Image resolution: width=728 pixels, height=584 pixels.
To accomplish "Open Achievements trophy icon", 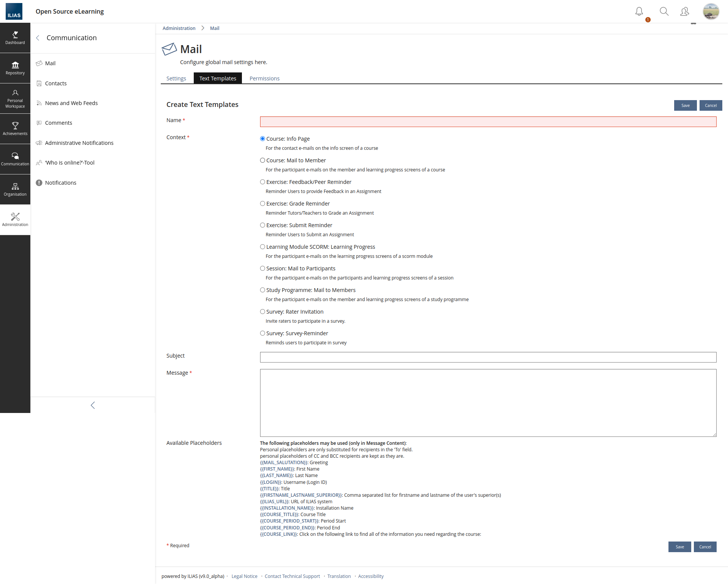I will coord(15,129).
